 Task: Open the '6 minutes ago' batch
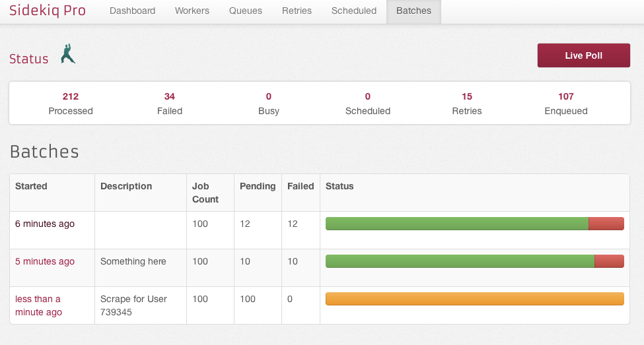tap(45, 224)
